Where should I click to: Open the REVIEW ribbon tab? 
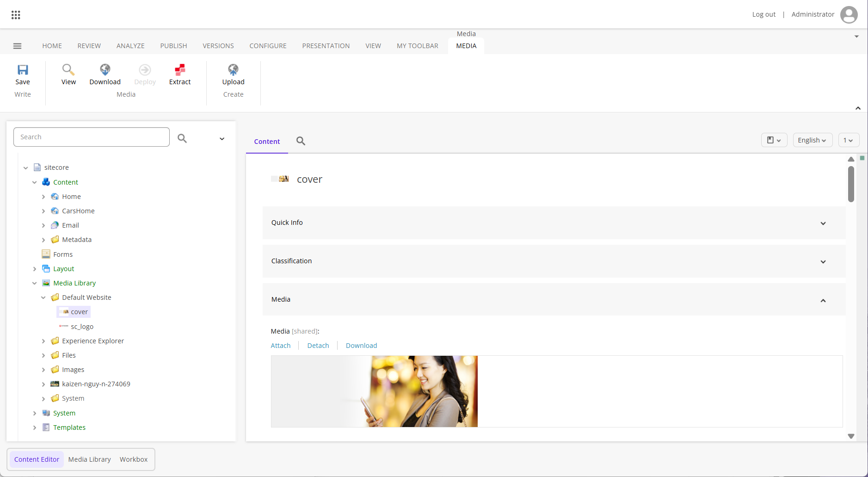pos(89,46)
